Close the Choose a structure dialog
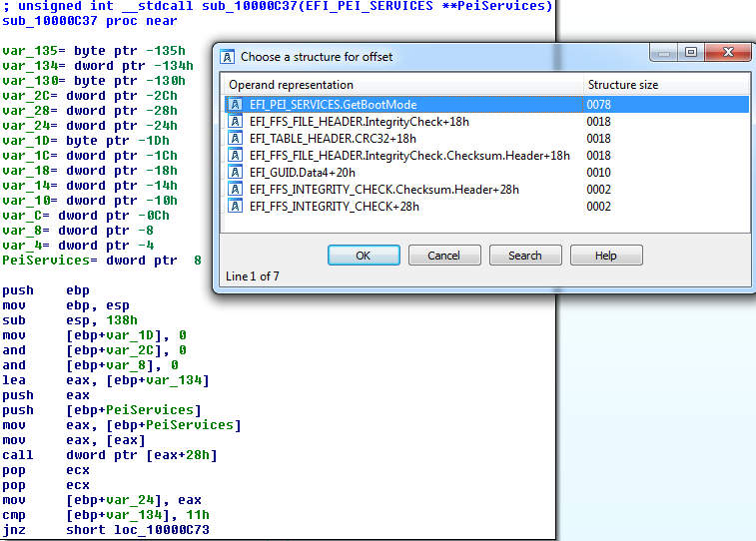The height and width of the screenshot is (541, 756). coord(728,52)
